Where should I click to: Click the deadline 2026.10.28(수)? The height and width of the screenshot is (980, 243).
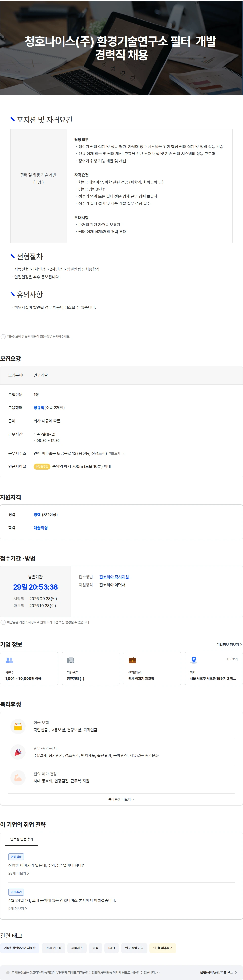(43, 606)
